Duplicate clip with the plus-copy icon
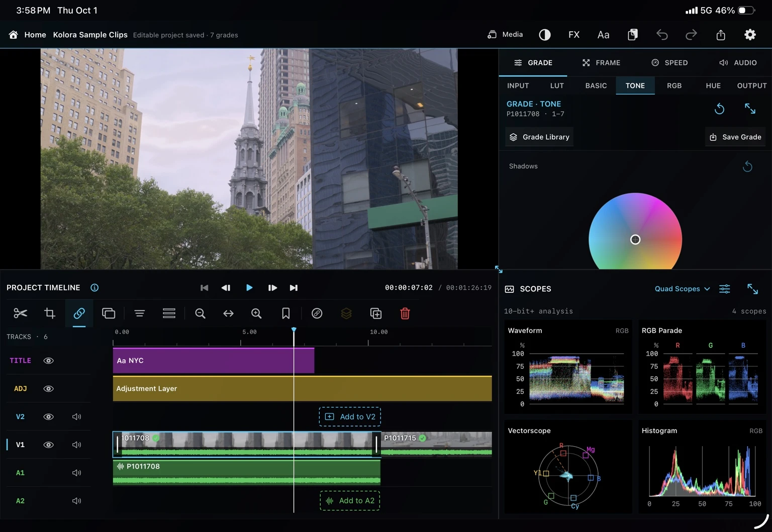 (375, 313)
